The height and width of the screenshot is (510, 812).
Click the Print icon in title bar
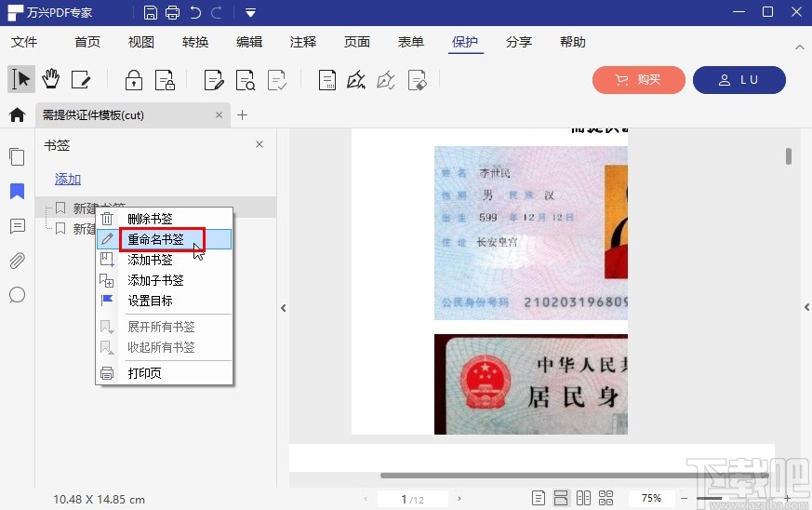pos(172,12)
